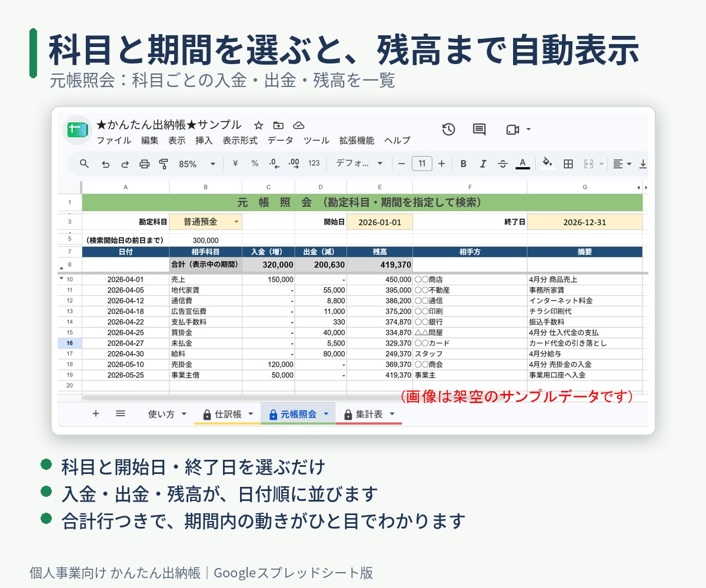Screen dimensions: 706x588
Task: Open the Meet call options arrow
Action: click(x=528, y=129)
